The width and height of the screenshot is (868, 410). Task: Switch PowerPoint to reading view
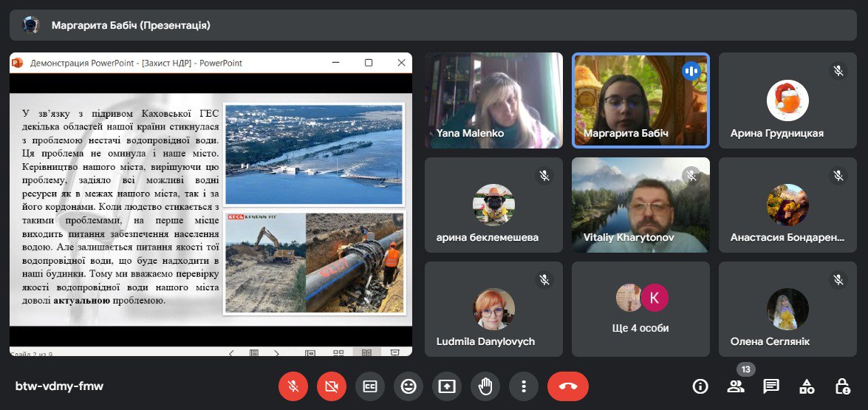[x=366, y=353]
